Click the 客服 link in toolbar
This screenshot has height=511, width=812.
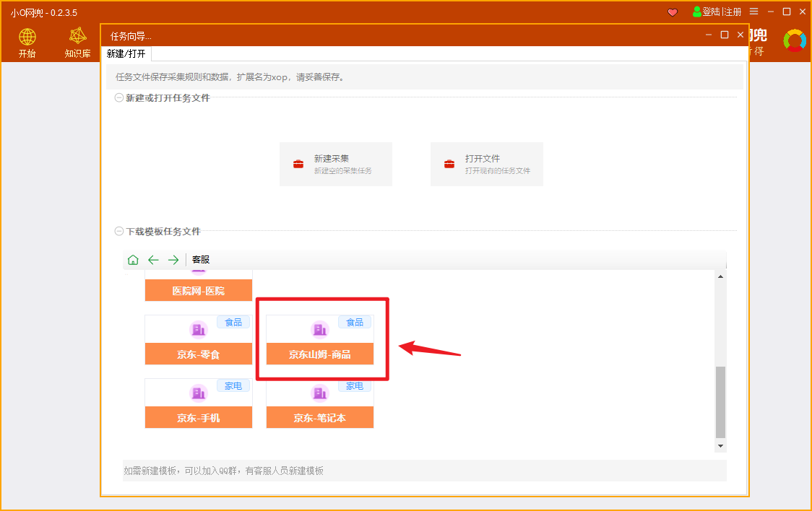(x=201, y=260)
